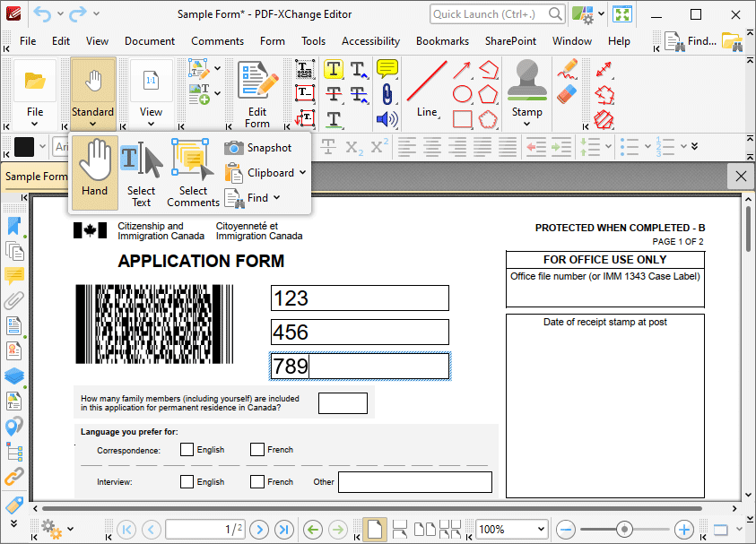Click the Undo arrow icon

pos(42,14)
